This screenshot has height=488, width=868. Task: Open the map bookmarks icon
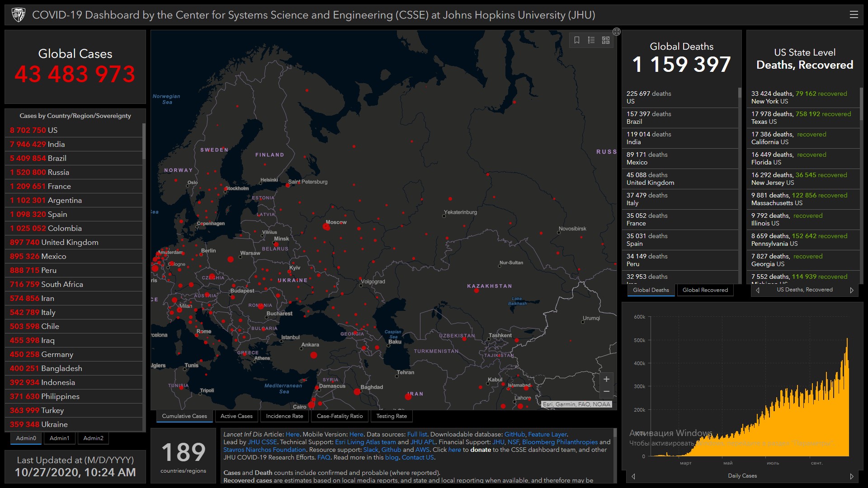pyautogui.click(x=577, y=40)
